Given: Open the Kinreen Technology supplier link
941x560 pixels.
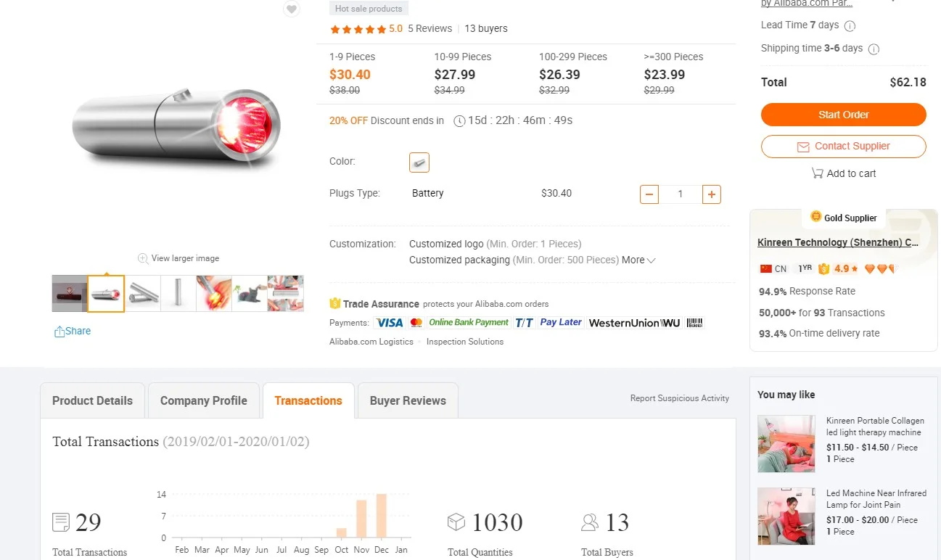Looking at the screenshot, I should click(838, 242).
